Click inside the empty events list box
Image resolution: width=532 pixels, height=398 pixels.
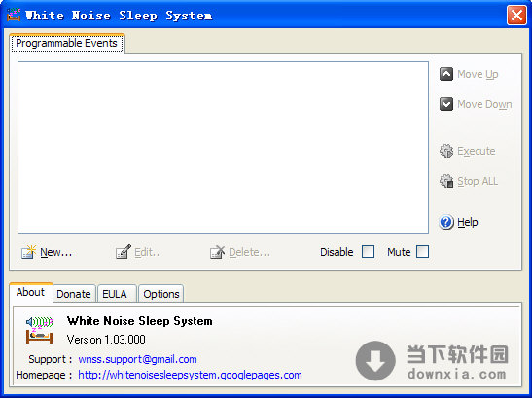coord(224,147)
